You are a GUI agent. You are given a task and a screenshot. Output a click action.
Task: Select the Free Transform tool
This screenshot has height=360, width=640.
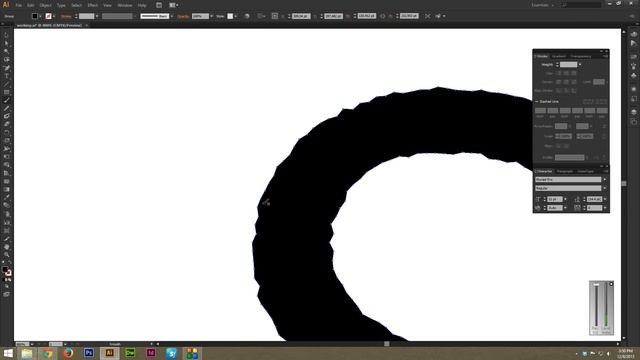click(x=7, y=157)
